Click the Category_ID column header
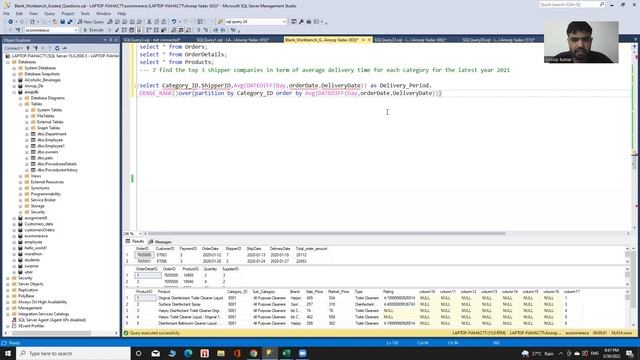This screenshot has height=360, width=640. coord(237,292)
